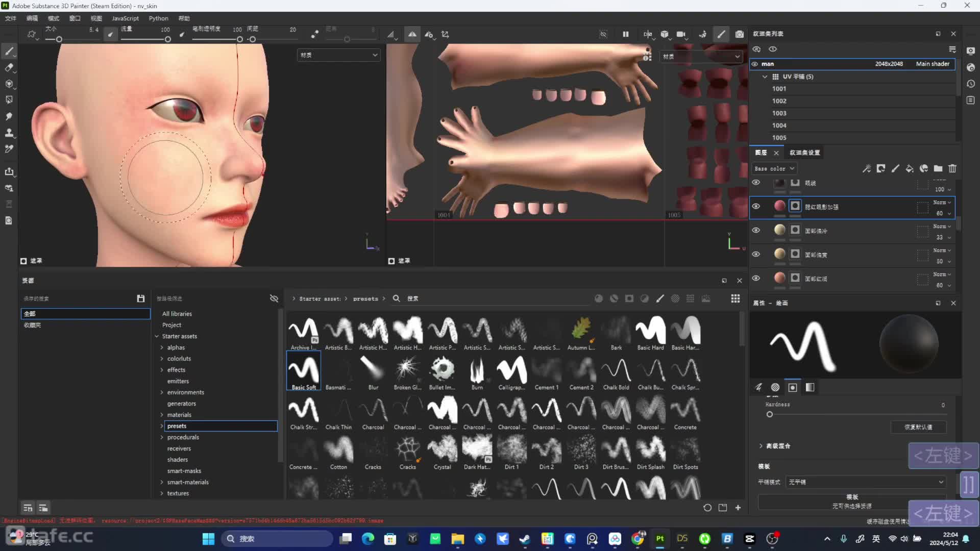The width and height of the screenshot is (980, 551).
Task: Open the Base color channel dropdown
Action: click(x=774, y=168)
